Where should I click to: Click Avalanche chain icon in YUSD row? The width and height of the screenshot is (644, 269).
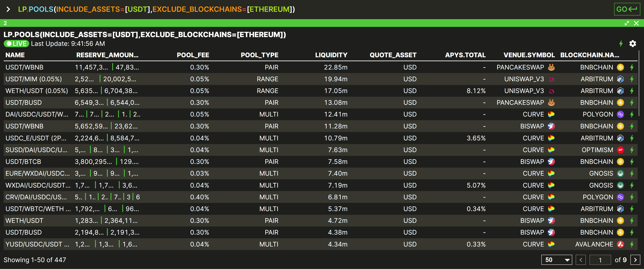coord(620,244)
